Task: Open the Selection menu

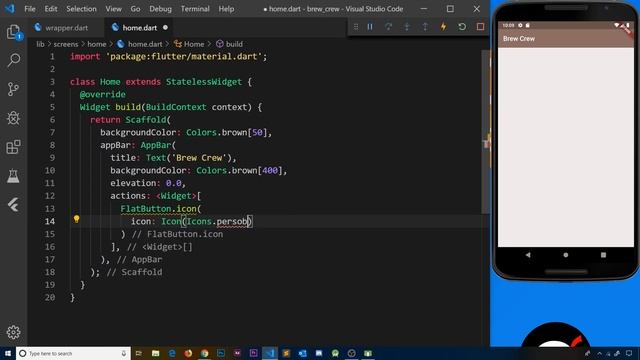Action: click(x=81, y=9)
